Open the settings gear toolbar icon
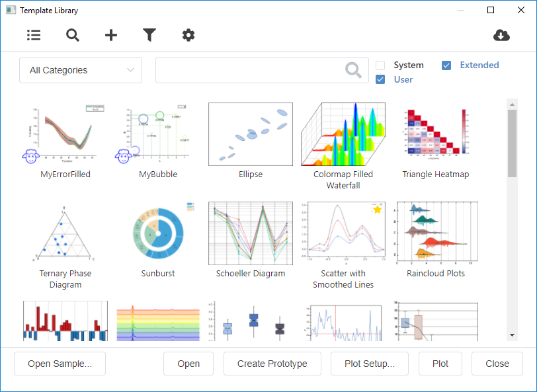 [x=188, y=35]
